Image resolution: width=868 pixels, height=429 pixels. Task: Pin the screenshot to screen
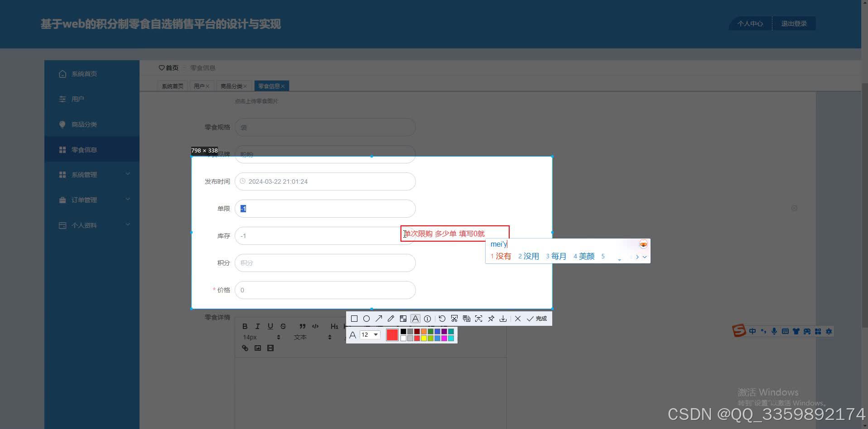click(491, 319)
